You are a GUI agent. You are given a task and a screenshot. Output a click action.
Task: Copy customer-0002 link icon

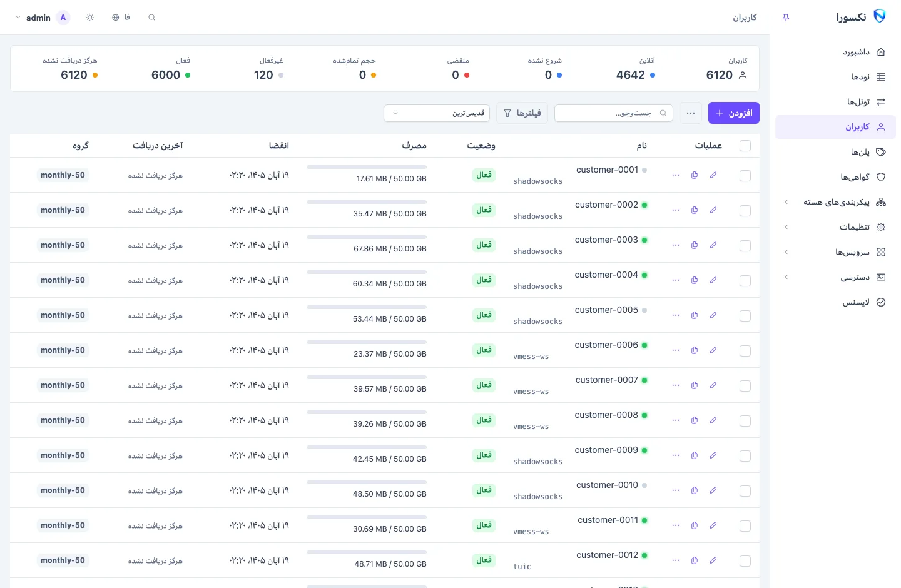[x=695, y=210]
